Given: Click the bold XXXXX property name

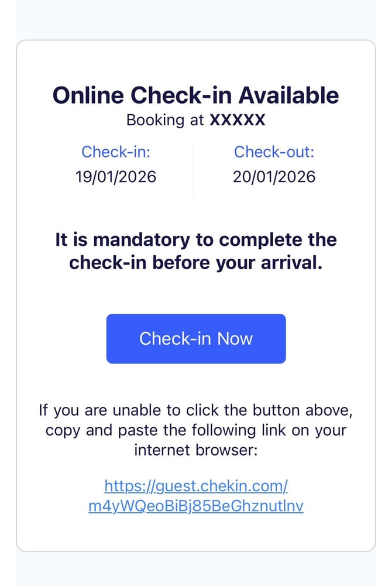Looking at the screenshot, I should click(x=238, y=121).
